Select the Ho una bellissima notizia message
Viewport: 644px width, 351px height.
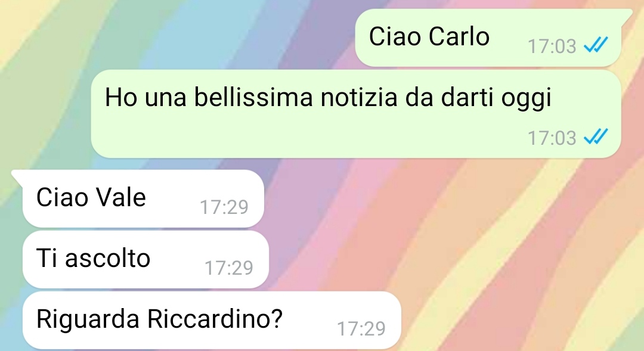pos(355,114)
